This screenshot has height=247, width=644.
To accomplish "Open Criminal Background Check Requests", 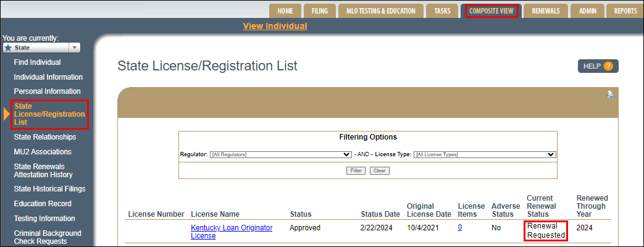I will coord(48,237).
